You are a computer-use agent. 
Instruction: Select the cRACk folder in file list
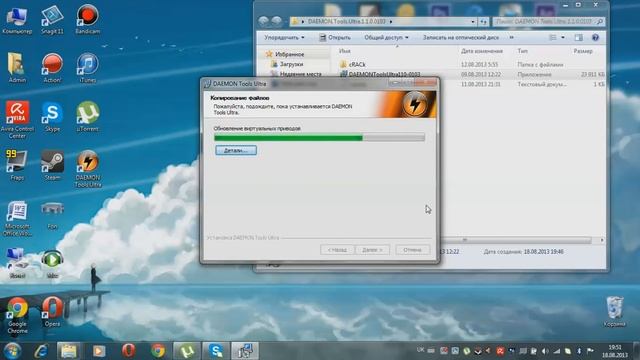coord(357,64)
